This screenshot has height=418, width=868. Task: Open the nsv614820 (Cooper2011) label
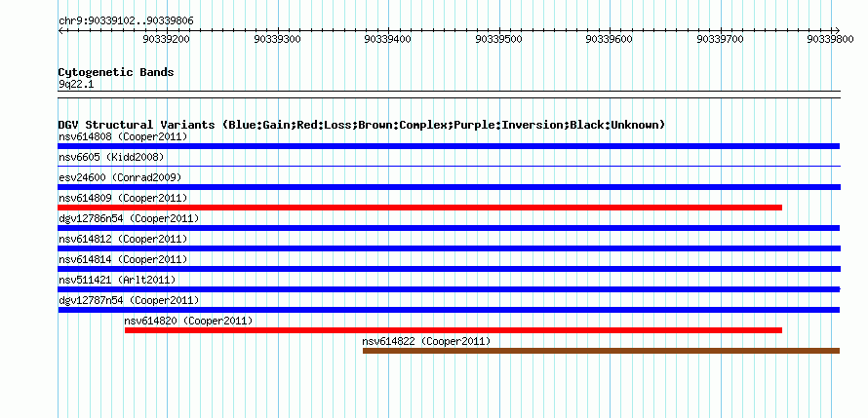pyautogui.click(x=188, y=321)
